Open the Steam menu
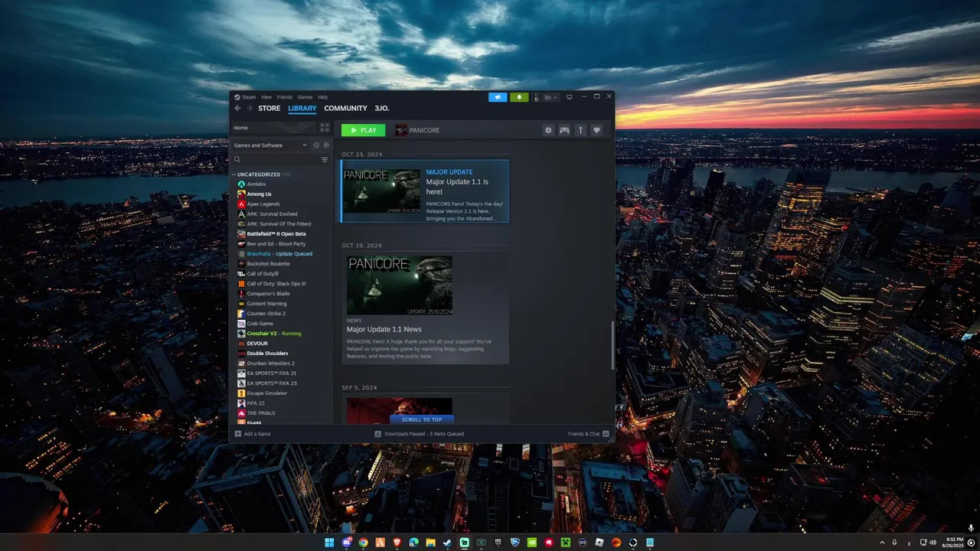This screenshot has width=980, height=551. pos(249,97)
